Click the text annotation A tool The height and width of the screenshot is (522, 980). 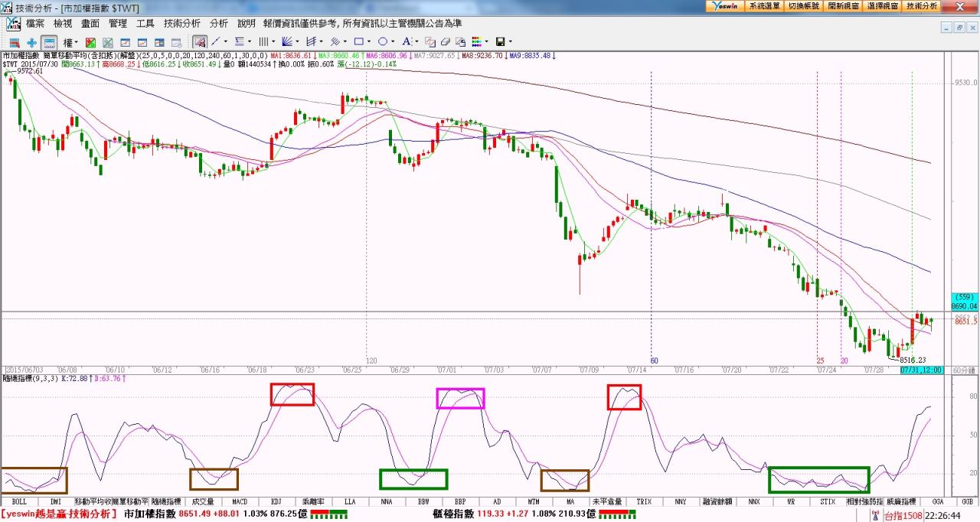pos(407,41)
